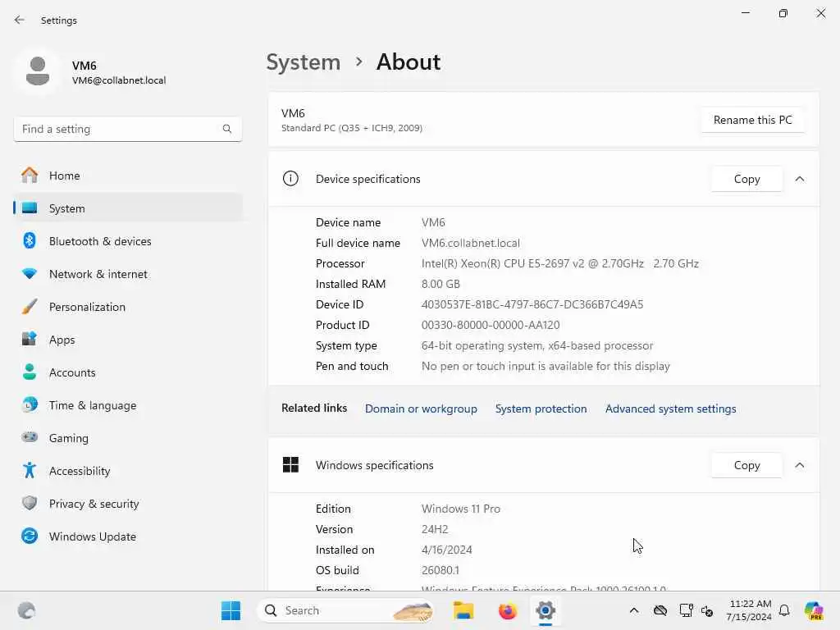This screenshot has height=630, width=840.
Task: Open System protection link
Action: point(541,409)
